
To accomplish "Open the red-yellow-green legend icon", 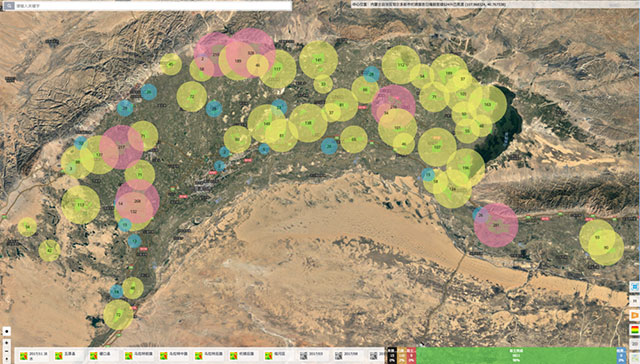I will point(634,329).
